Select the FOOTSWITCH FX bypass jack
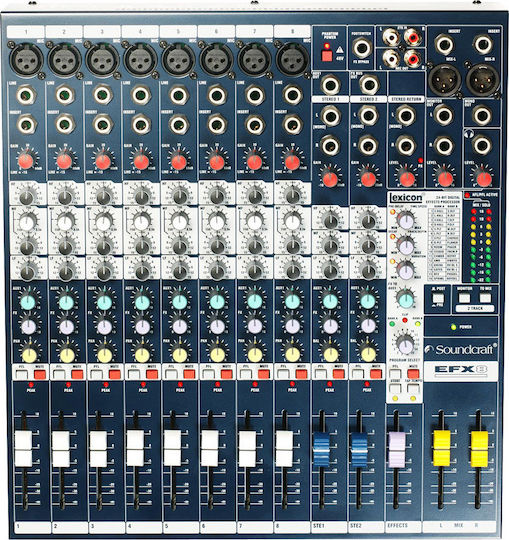 pos(361,48)
